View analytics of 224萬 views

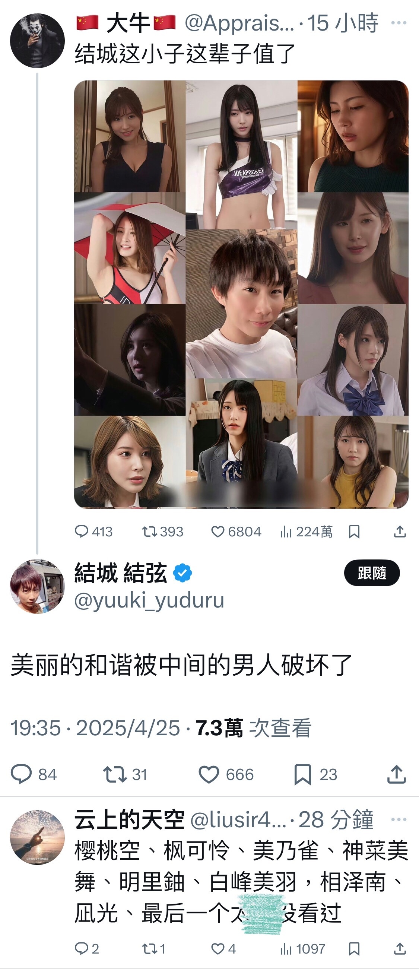306,532
